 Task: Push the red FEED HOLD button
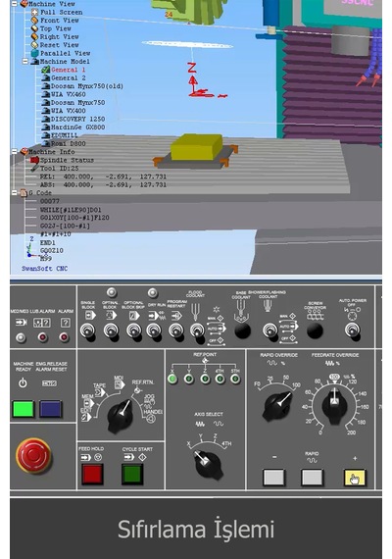tap(92, 474)
